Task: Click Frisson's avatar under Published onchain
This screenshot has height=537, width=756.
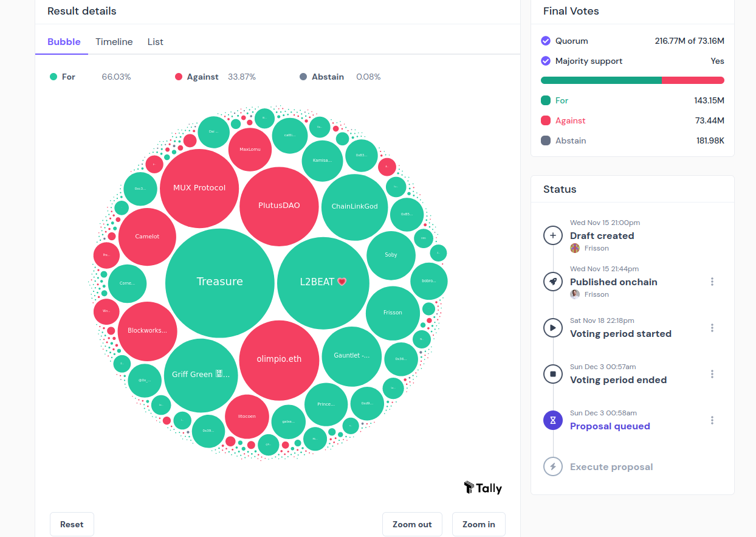Action: tap(575, 294)
